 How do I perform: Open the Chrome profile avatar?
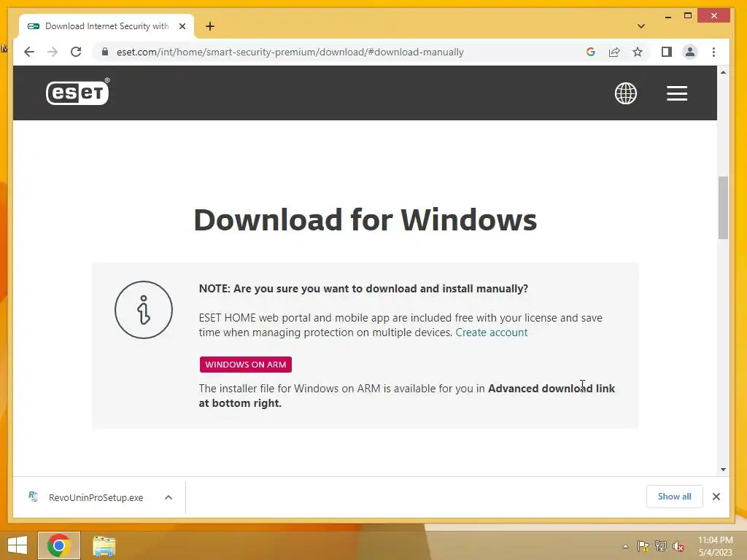(690, 52)
